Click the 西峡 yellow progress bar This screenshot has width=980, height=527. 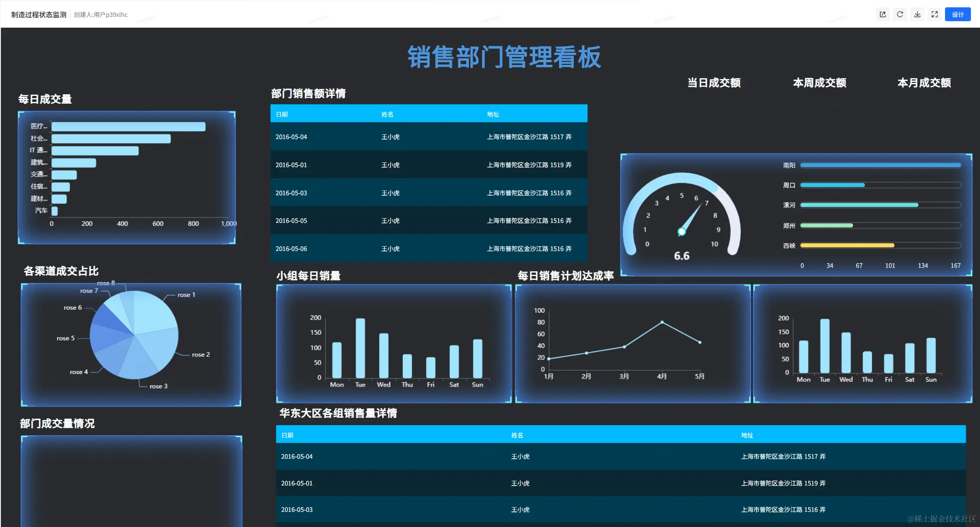click(x=847, y=245)
